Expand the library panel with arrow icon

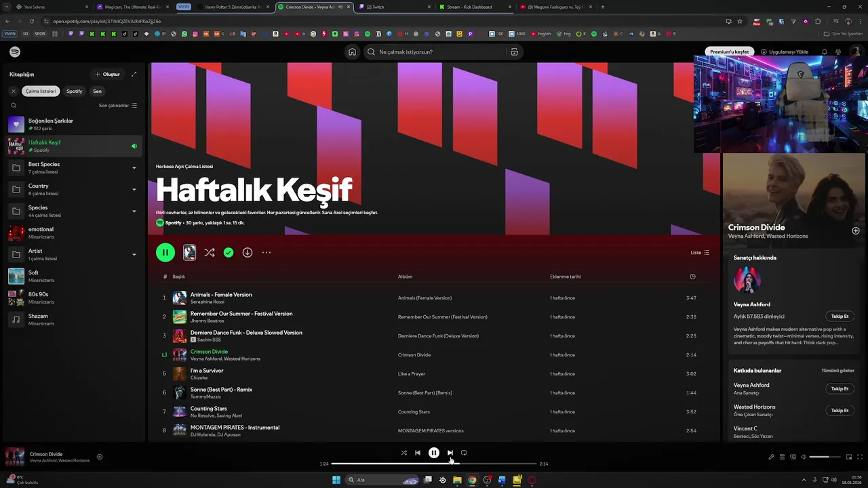(134, 75)
